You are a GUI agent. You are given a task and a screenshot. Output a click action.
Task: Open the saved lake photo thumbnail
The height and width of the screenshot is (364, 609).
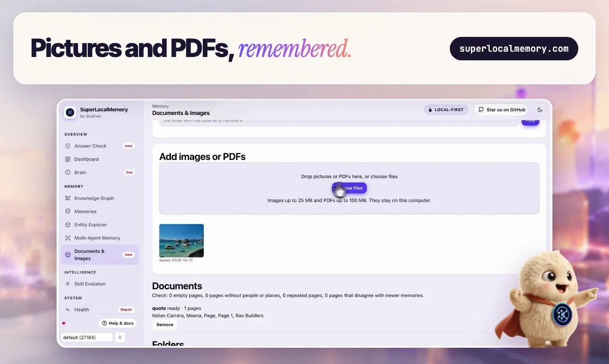coord(181,241)
